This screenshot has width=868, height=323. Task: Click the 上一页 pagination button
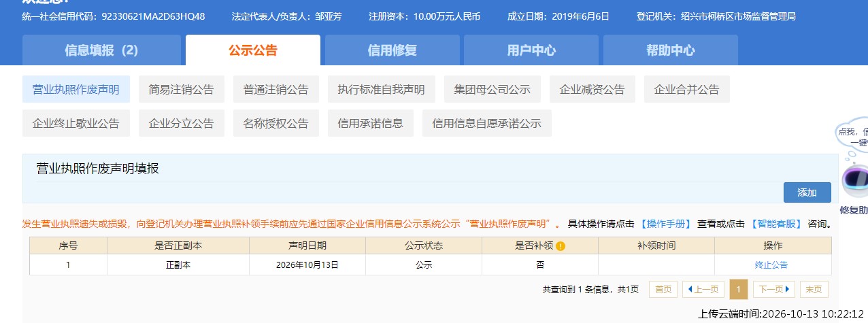(x=703, y=290)
